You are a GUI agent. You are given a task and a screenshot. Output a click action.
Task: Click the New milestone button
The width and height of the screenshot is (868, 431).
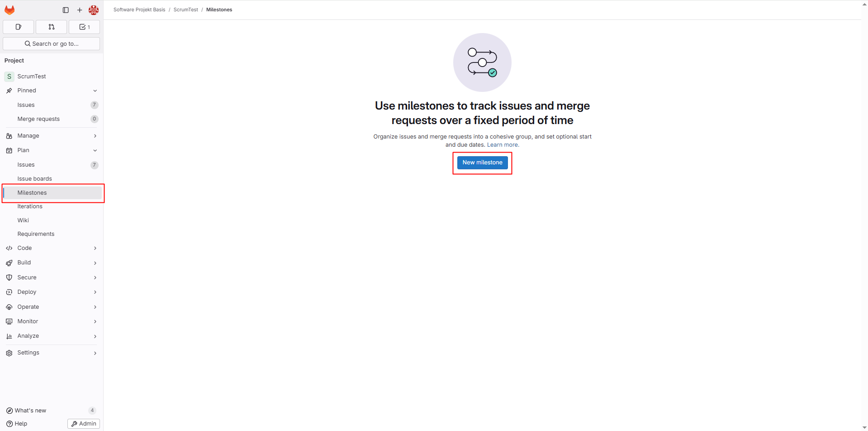tap(482, 163)
